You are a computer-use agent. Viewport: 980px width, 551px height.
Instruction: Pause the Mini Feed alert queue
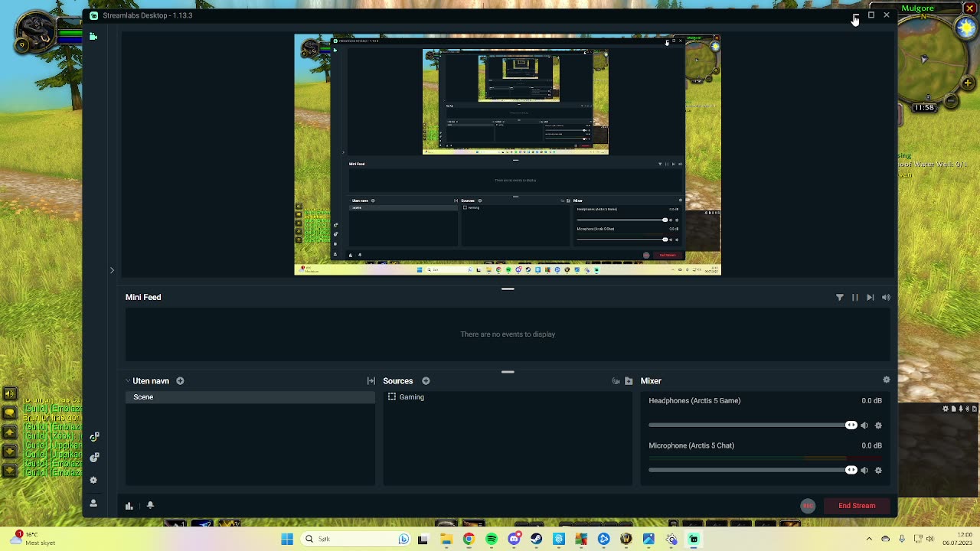(x=855, y=297)
